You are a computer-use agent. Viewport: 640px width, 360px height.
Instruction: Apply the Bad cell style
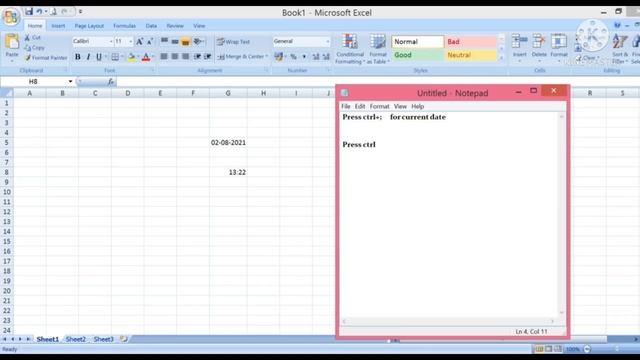pyautogui.click(x=471, y=42)
